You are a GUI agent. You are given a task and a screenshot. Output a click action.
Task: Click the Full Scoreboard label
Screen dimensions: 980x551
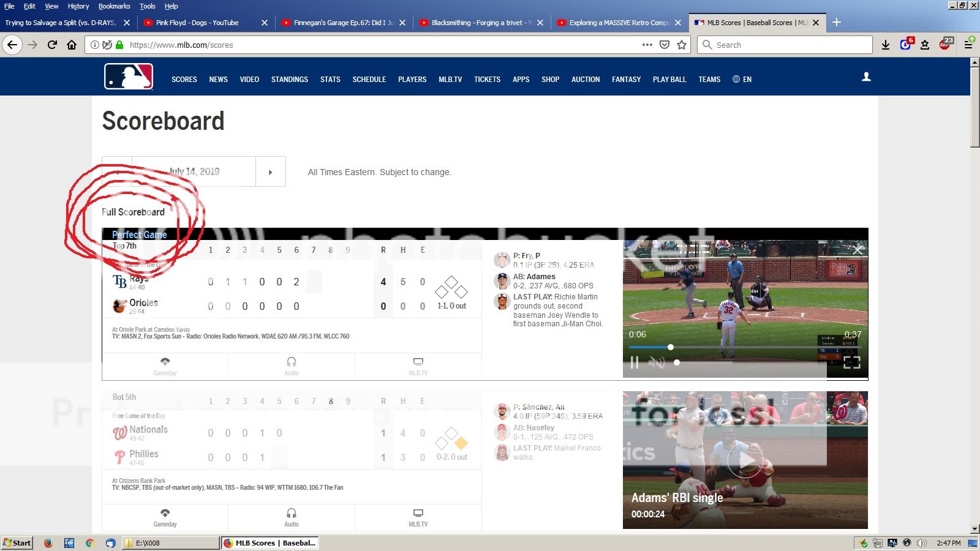click(x=133, y=212)
